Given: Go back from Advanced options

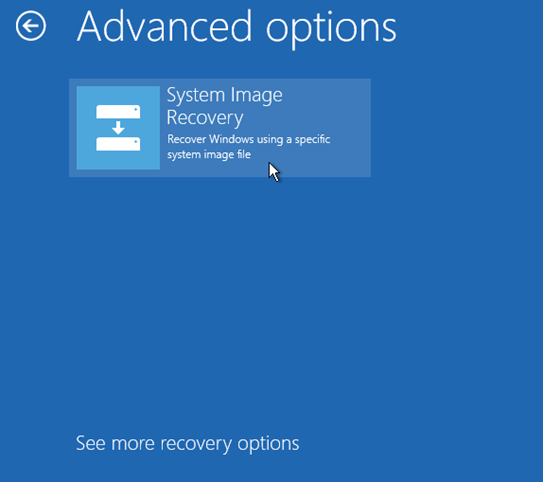Looking at the screenshot, I should coord(30,26).
